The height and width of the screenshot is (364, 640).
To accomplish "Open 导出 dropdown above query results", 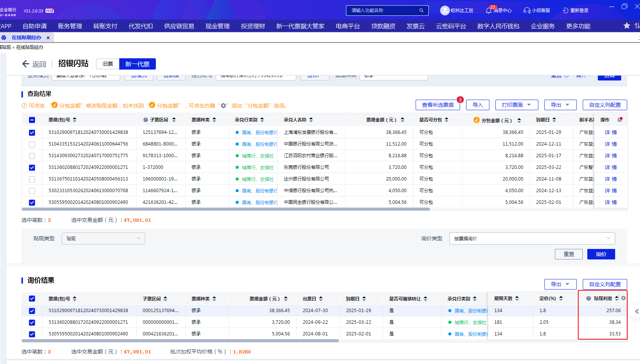I will coord(560,105).
